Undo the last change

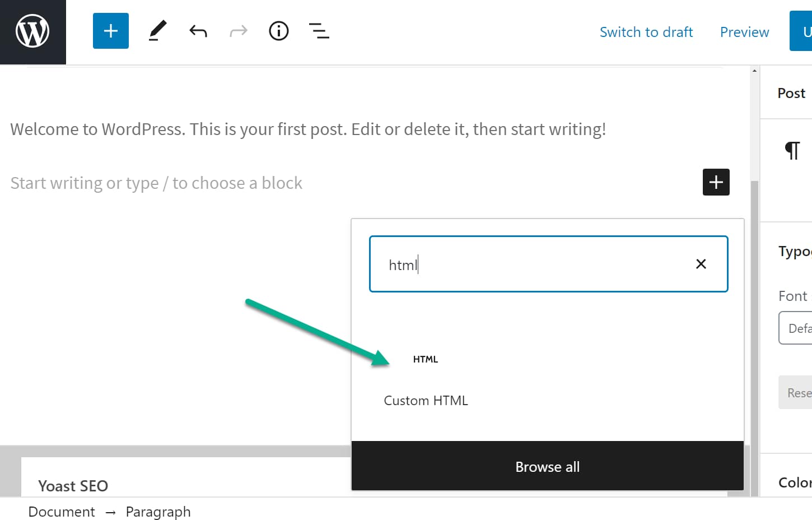coord(198,31)
